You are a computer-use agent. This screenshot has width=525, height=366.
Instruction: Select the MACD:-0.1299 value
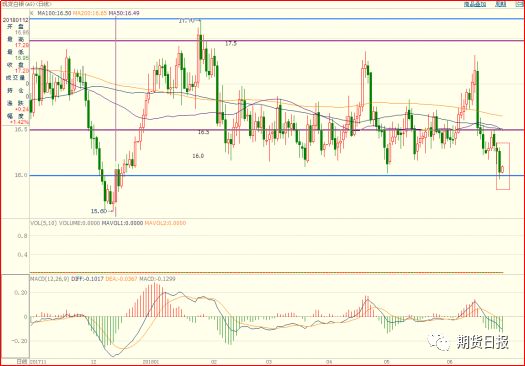coord(157,279)
